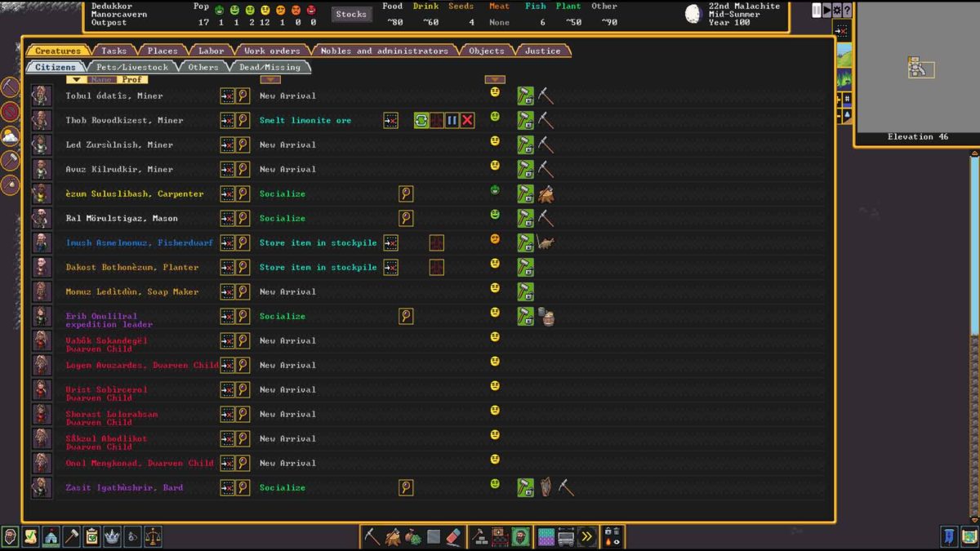
Task: Open Led Zursùlnish's unit sheet magnifier
Action: pos(243,145)
